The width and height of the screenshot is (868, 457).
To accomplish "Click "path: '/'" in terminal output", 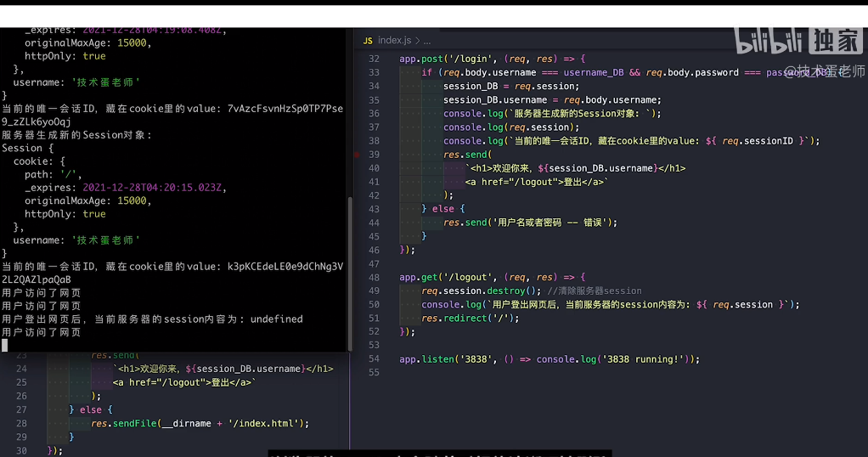I will [x=53, y=175].
